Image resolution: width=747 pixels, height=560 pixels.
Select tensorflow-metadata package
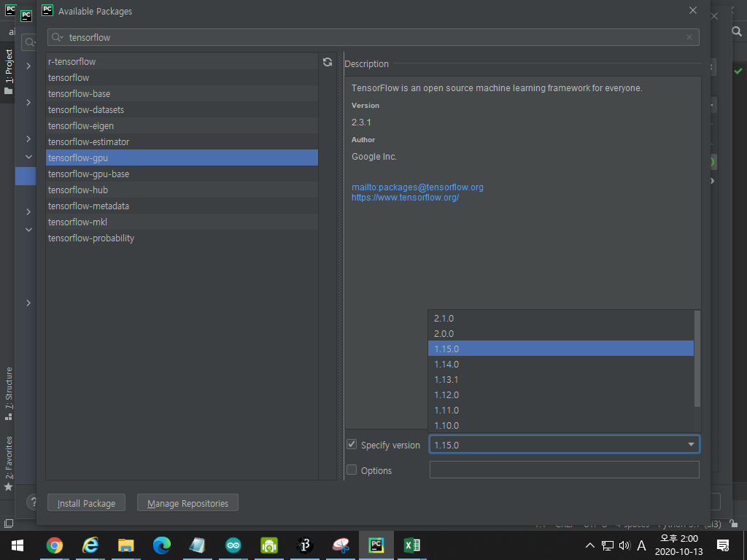point(182,206)
